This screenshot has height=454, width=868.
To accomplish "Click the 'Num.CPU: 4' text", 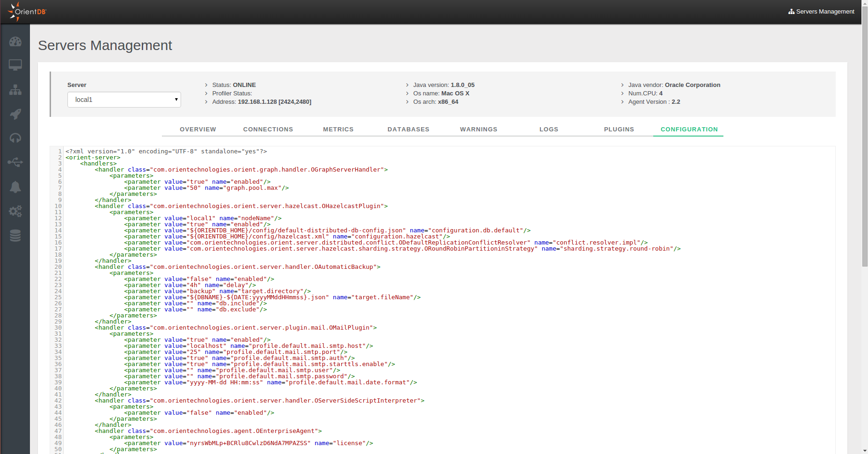I will 645,94.
